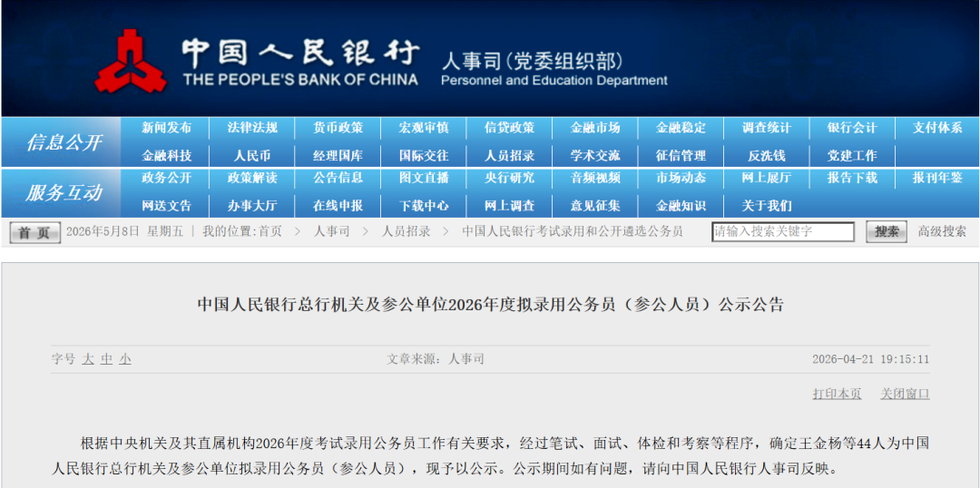980x488 pixels.
Task: Click the 搜索 search button
Action: pyautogui.click(x=887, y=232)
